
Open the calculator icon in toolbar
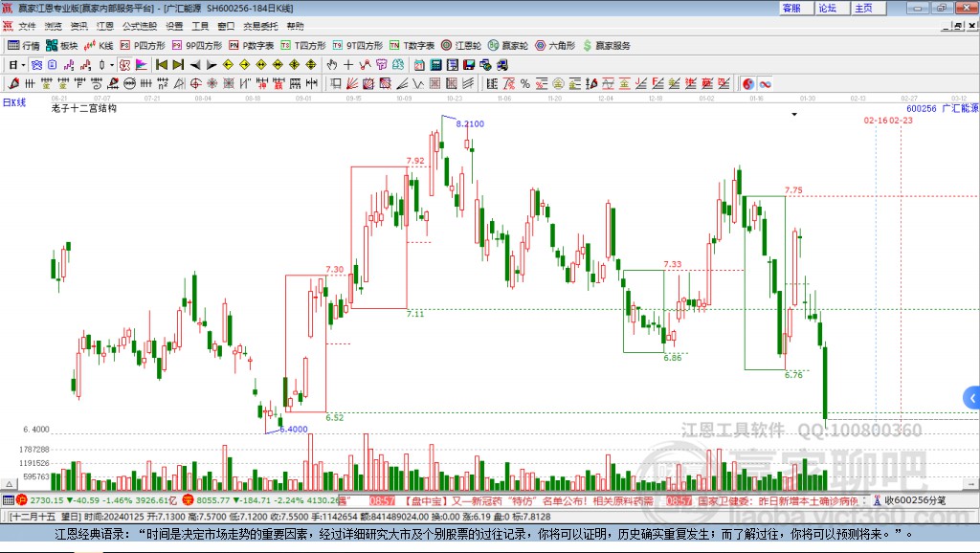coord(436,65)
